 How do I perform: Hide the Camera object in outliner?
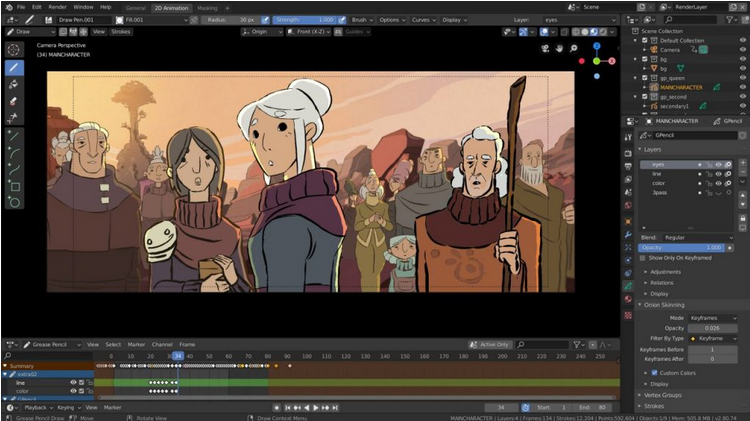coord(743,50)
